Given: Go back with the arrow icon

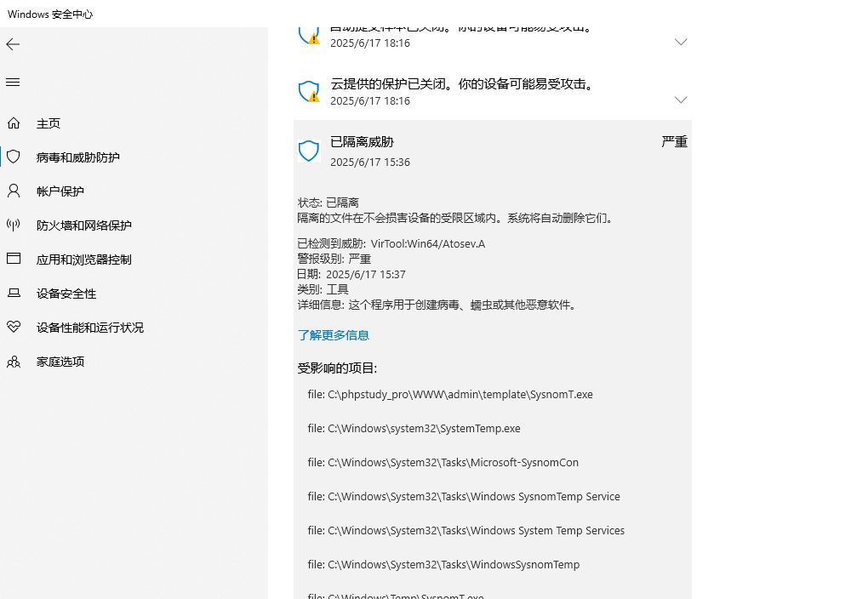Looking at the screenshot, I should (x=13, y=44).
